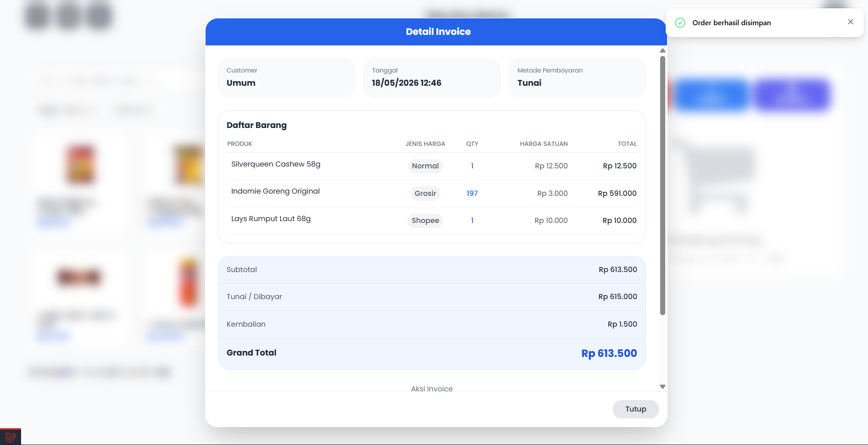Click the 'Grand Total' label
Screen dimensions: 868x445
coord(251,353)
